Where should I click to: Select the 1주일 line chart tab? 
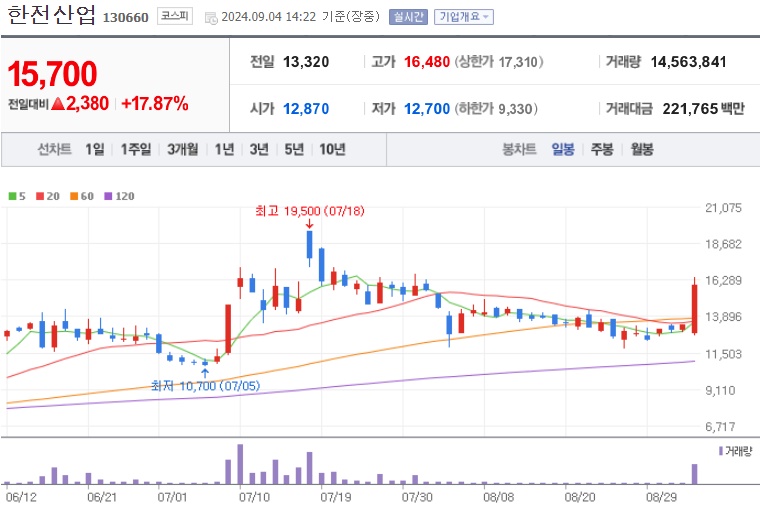(136, 149)
